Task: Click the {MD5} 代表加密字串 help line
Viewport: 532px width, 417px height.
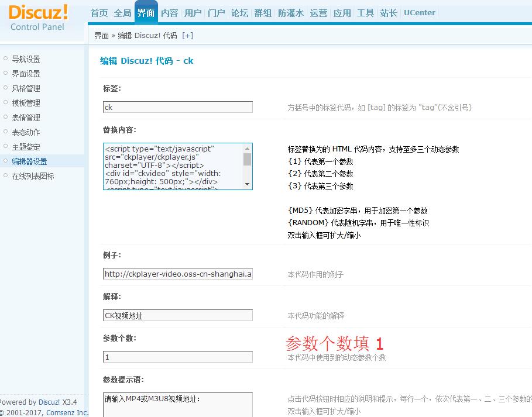Action: pyautogui.click(x=358, y=211)
